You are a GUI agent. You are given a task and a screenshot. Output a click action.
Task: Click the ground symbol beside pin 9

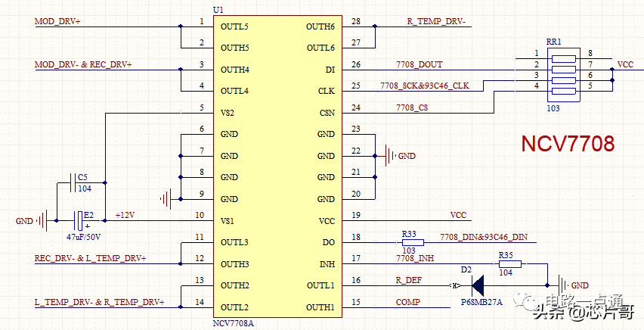(166, 200)
